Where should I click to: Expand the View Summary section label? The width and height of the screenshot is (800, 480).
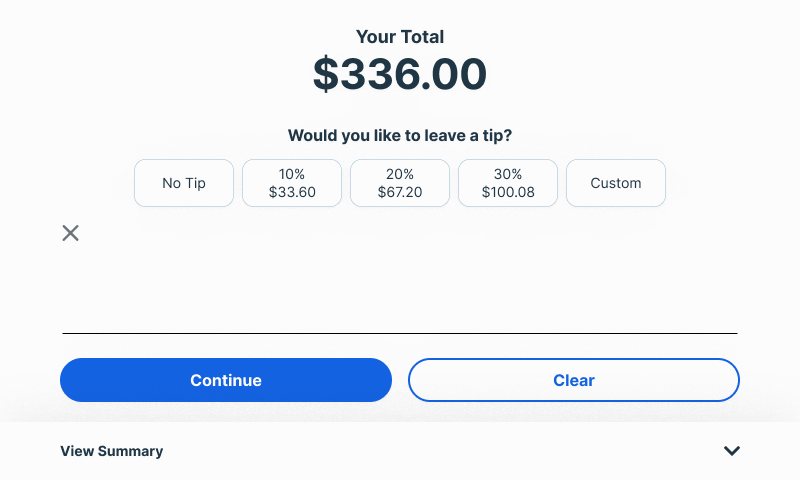112,451
